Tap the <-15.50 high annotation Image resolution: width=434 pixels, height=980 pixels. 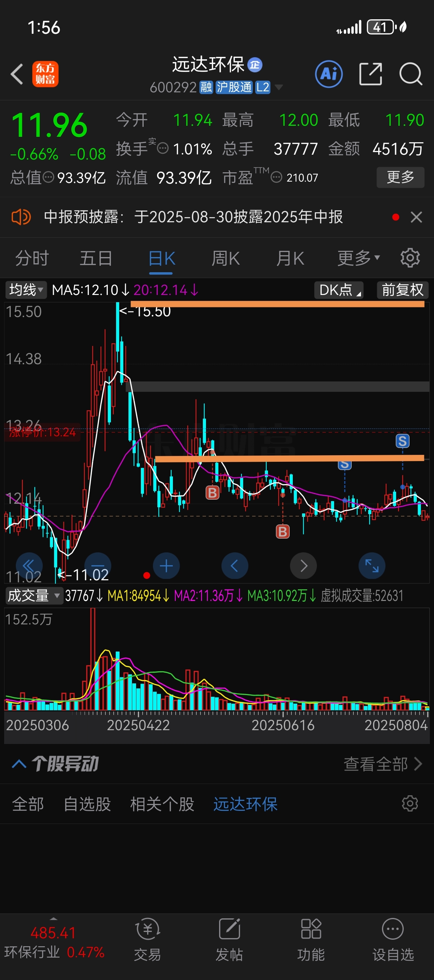145,311
